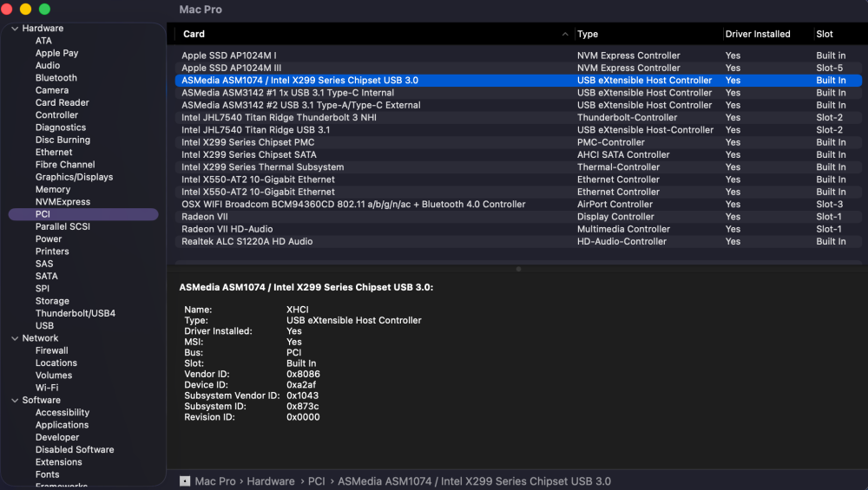This screenshot has width=868, height=490.
Task: Click the Mac Pro computer icon in path bar
Action: click(185, 481)
